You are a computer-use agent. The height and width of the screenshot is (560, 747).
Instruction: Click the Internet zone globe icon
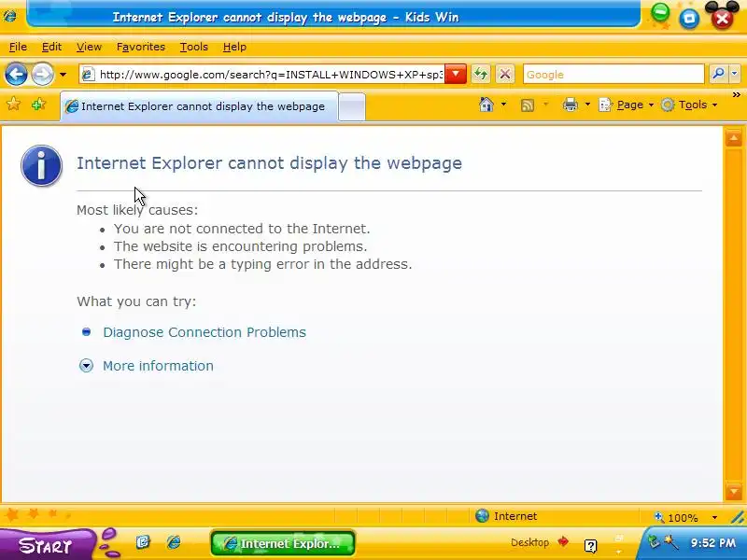coord(482,516)
